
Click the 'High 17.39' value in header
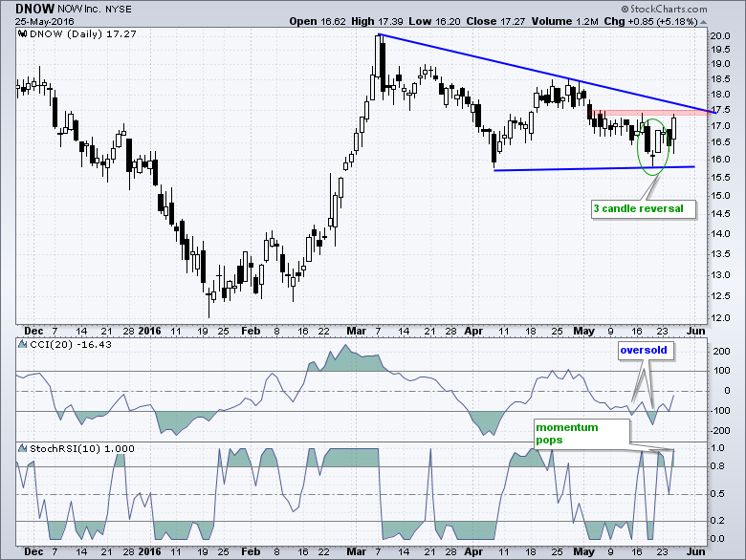point(377,21)
